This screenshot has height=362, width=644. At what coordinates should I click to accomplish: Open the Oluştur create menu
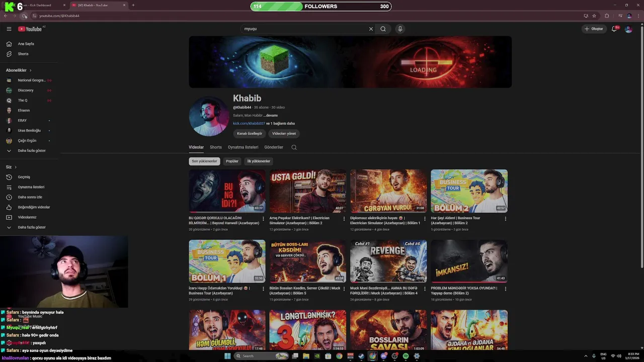tap(594, 29)
